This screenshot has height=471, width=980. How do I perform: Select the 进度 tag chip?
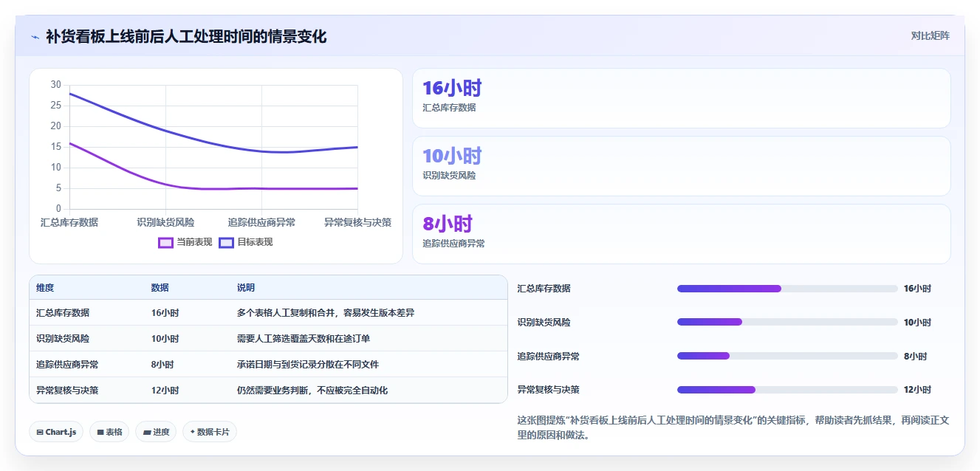(156, 432)
